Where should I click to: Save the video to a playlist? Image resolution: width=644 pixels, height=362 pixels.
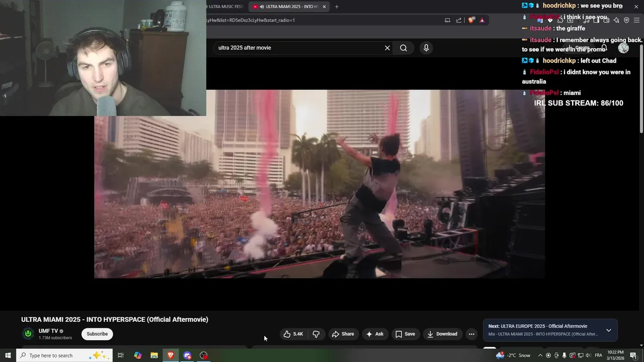click(x=405, y=334)
